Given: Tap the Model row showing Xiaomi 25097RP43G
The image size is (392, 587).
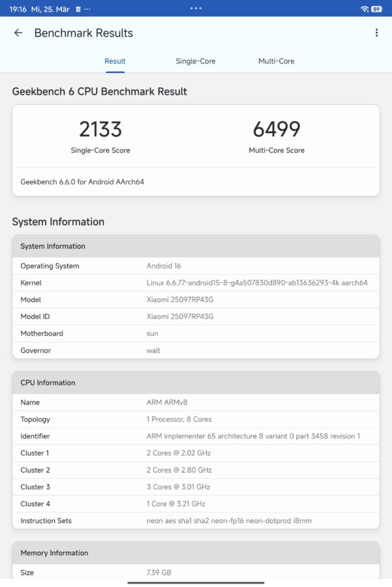Looking at the screenshot, I should coord(196,299).
